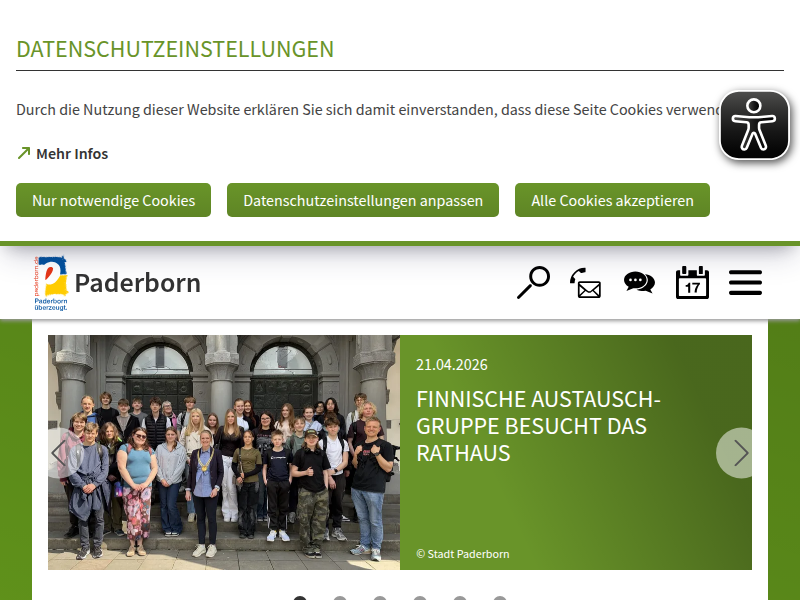Click the group photo at the Rathaus

(x=224, y=452)
